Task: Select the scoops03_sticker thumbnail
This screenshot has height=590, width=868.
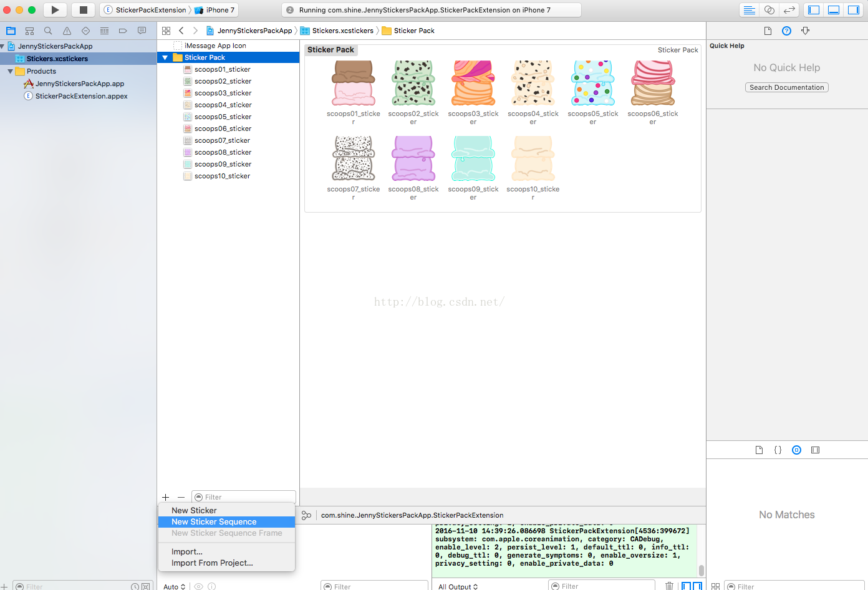Action: pos(473,84)
